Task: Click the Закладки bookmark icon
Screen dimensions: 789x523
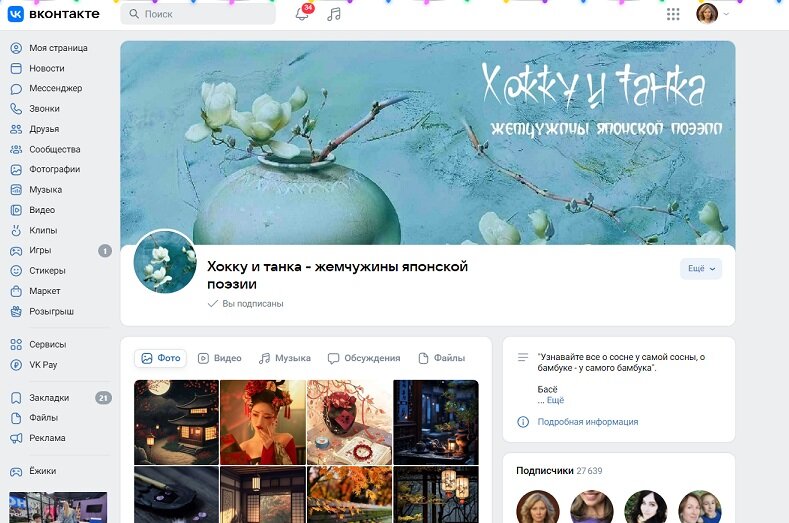Action: [x=16, y=398]
